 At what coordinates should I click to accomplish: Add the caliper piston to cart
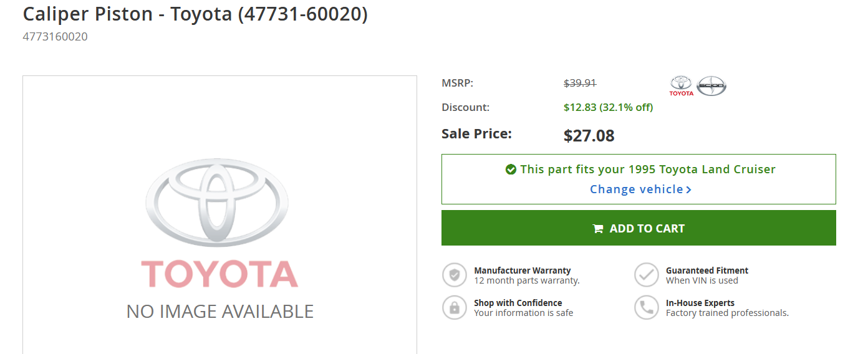pyautogui.click(x=639, y=228)
